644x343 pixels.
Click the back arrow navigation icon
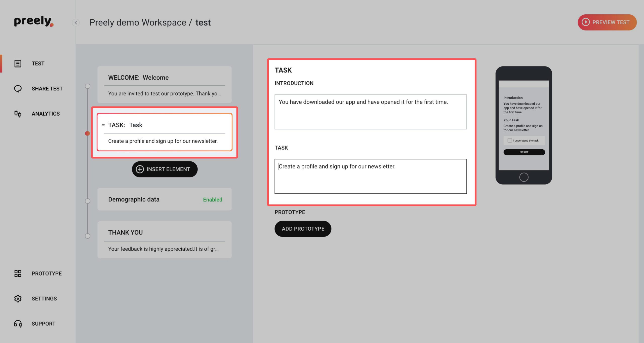pyautogui.click(x=76, y=22)
